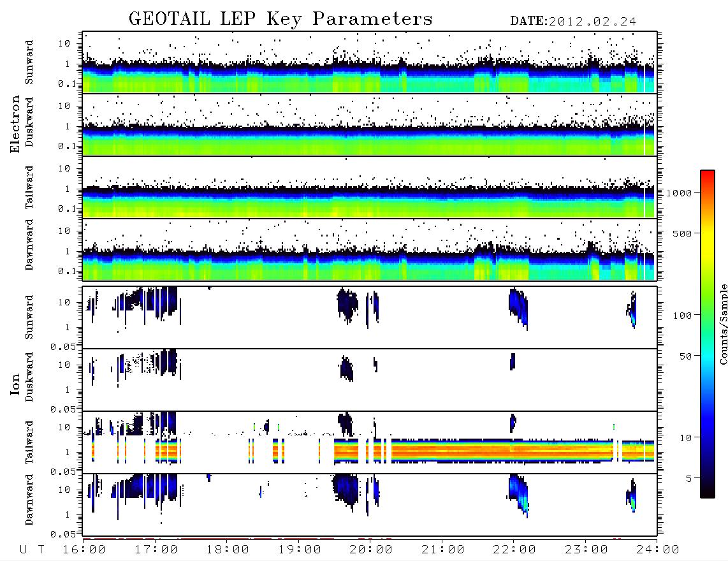Screen dimensions: 728x561
Task: Select the 20:00 time tick label
Action: (371, 550)
